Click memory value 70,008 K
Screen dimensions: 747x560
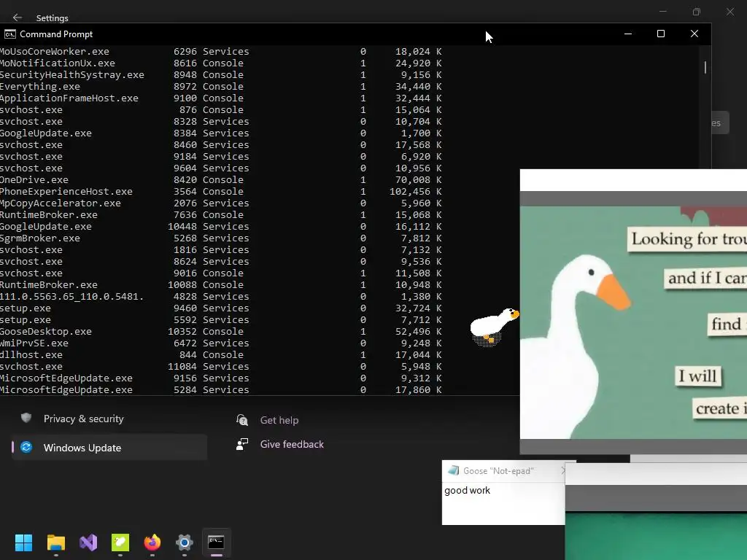click(x=418, y=180)
